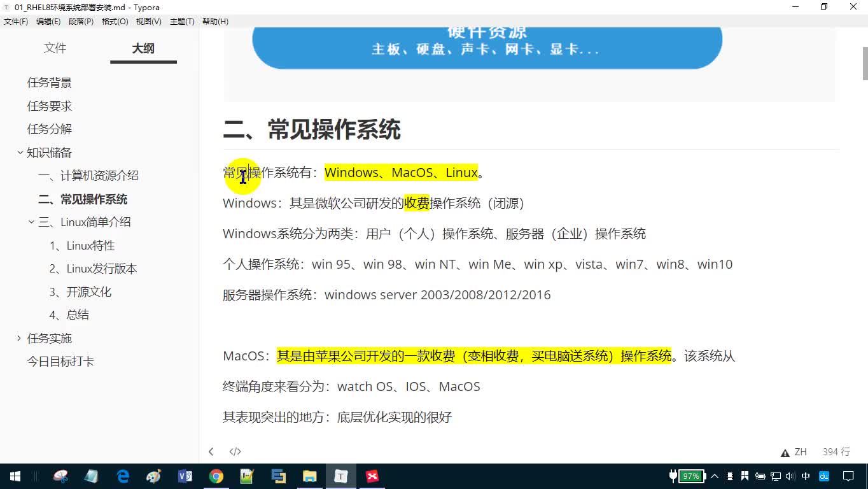The height and width of the screenshot is (489, 868).
Task: Toggle source code mode icon
Action: coord(235,451)
